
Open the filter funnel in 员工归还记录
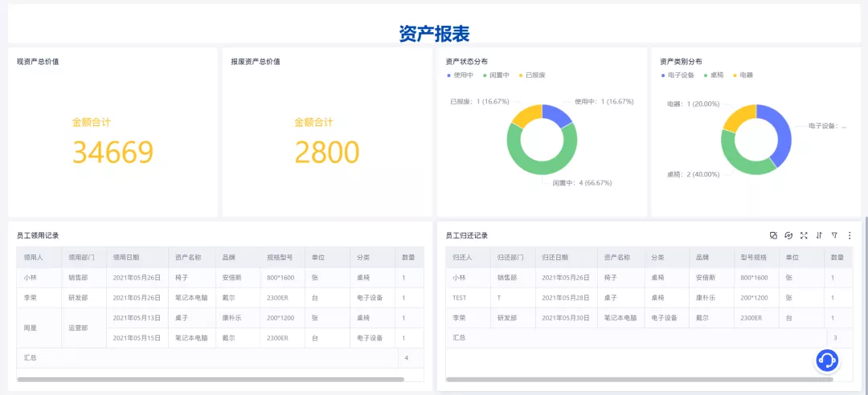834,236
